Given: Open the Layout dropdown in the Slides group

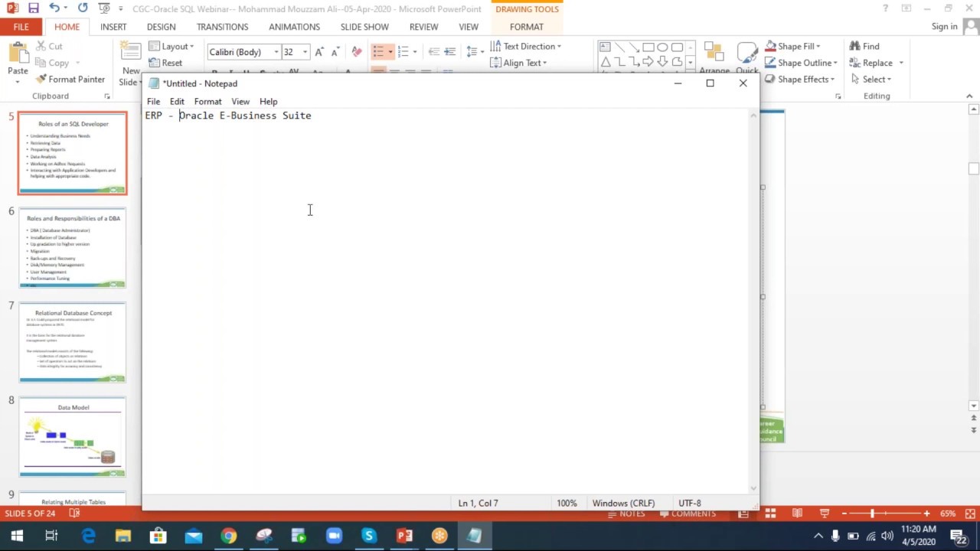Looking at the screenshot, I should 171,46.
